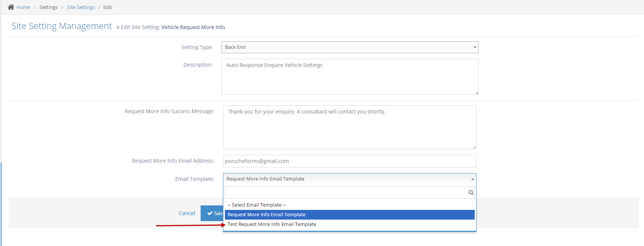Viewport: 644px width, 246px height.
Task: Click the Site Setting Management heading
Action: coord(62,26)
